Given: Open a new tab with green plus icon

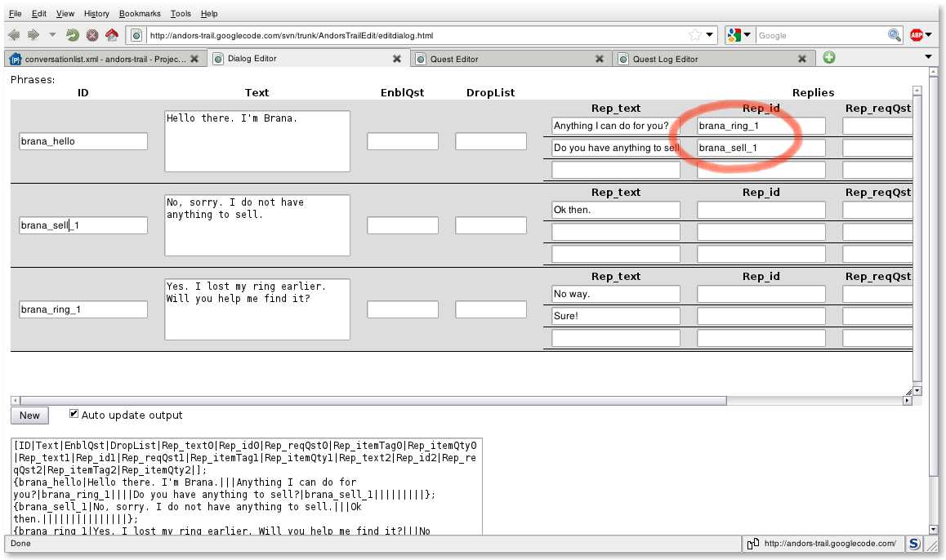Looking at the screenshot, I should coord(829,58).
